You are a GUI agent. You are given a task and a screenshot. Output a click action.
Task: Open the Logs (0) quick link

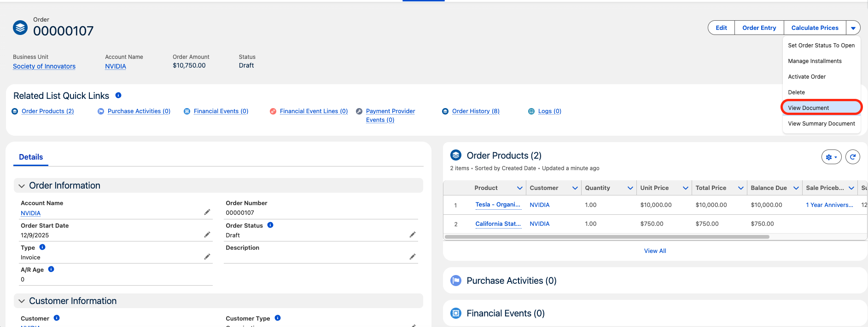point(550,111)
